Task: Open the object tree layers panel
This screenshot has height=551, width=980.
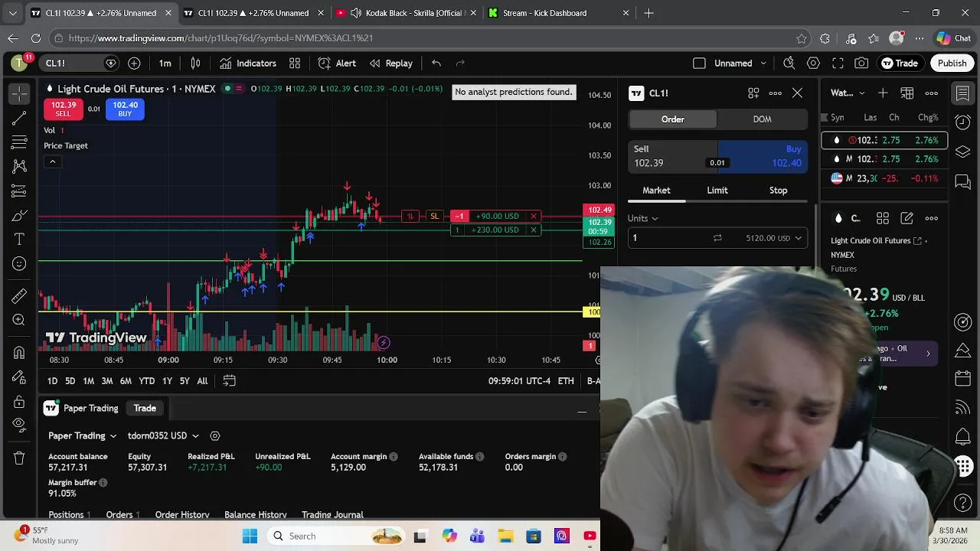Action: point(963,152)
